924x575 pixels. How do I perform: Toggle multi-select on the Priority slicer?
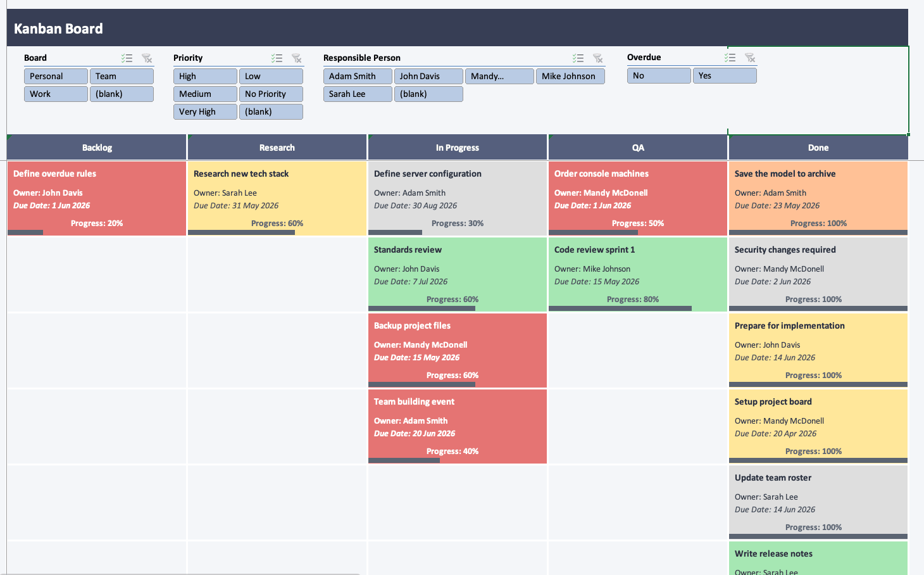(x=277, y=58)
